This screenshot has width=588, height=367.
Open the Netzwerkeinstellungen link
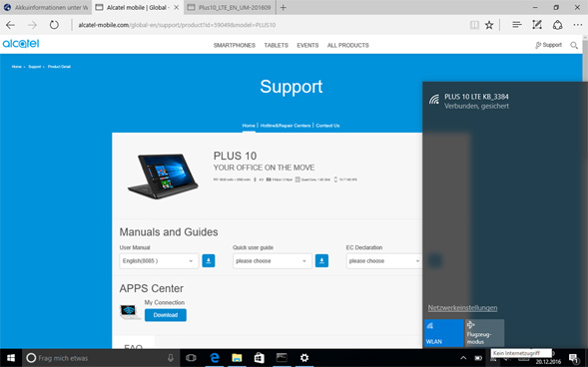coord(462,308)
